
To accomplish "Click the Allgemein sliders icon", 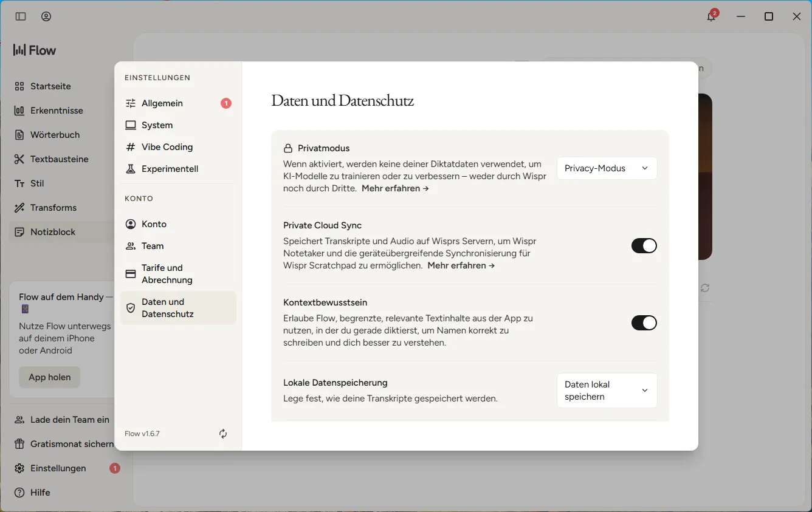I will [x=131, y=103].
